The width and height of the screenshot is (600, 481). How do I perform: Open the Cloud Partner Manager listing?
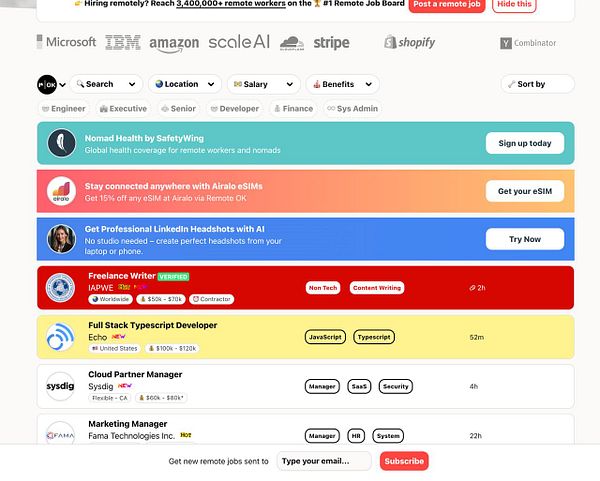(x=305, y=386)
